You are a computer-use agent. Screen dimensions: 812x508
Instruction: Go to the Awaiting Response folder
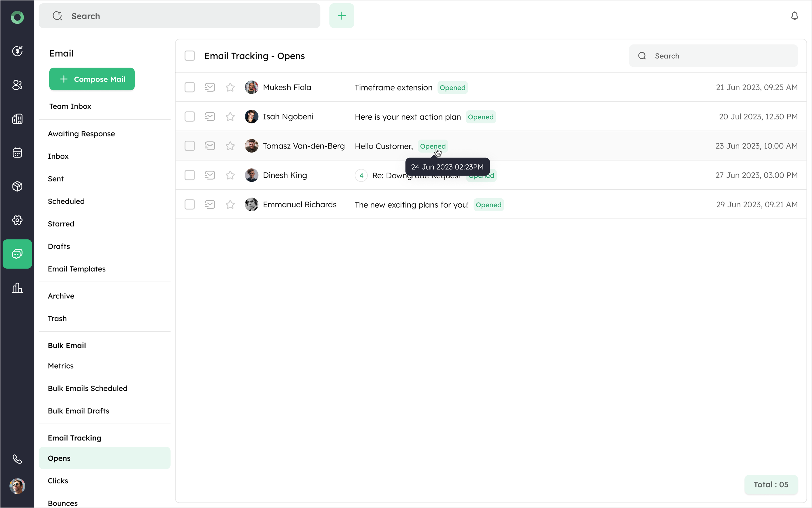[81, 134]
